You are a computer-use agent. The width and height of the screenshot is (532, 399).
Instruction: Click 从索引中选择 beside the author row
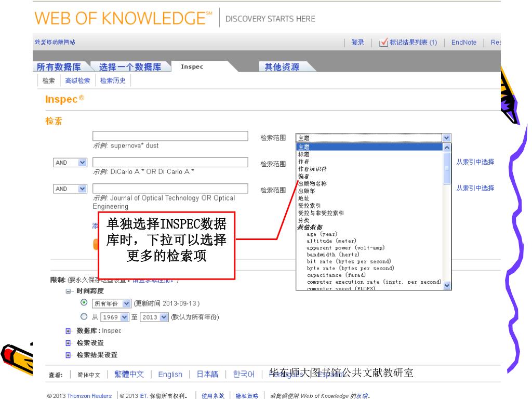coord(475,162)
